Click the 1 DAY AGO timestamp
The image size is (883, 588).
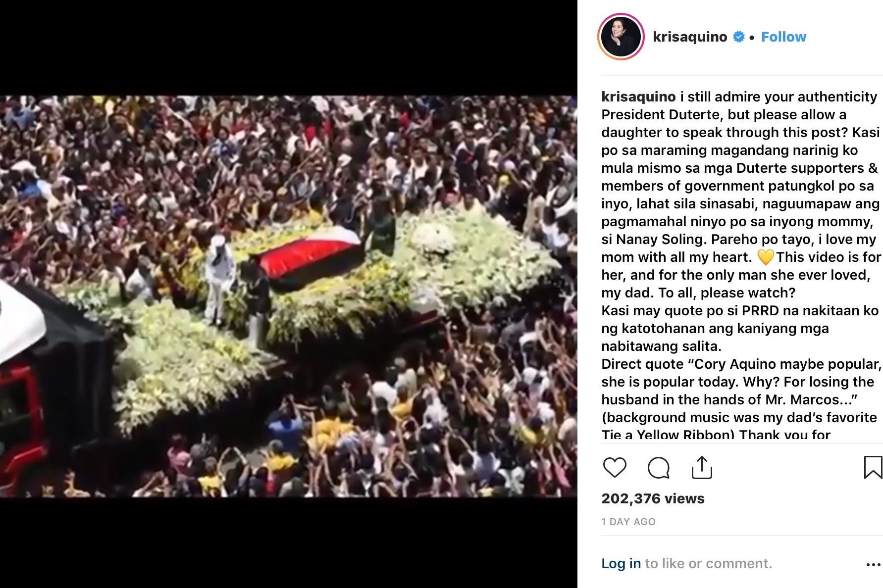pos(628,522)
